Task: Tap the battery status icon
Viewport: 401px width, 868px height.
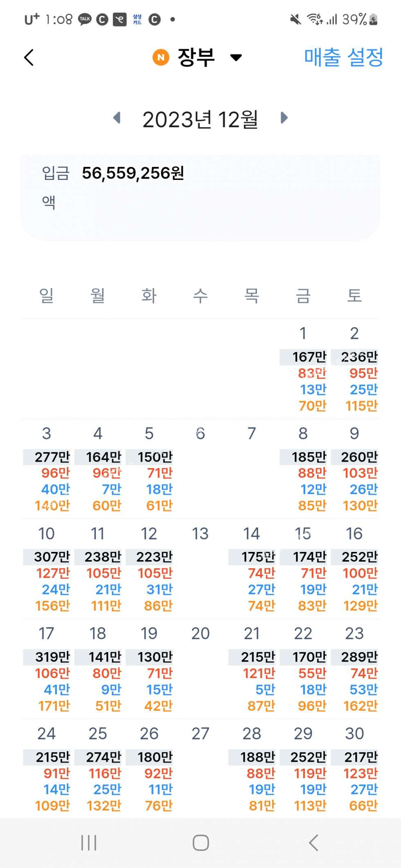Action: pyautogui.click(x=373, y=19)
